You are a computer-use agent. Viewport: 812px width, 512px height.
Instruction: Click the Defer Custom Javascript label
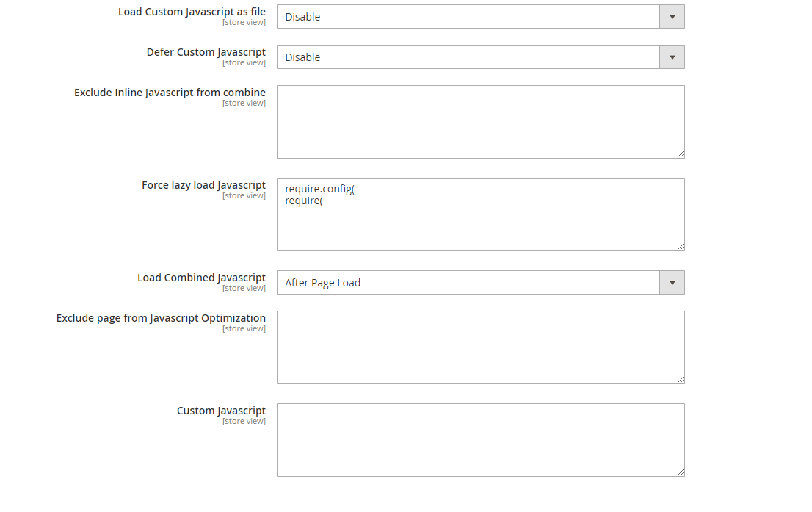(x=206, y=52)
